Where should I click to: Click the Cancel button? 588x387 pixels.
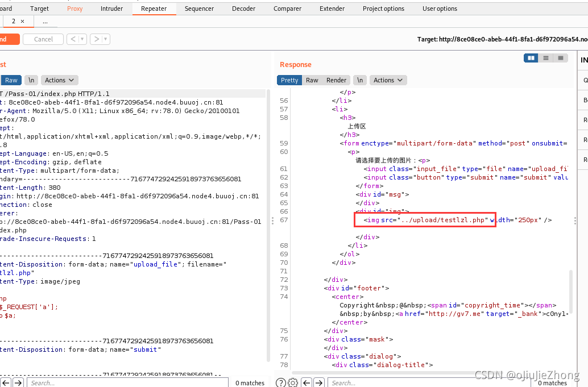(43, 39)
